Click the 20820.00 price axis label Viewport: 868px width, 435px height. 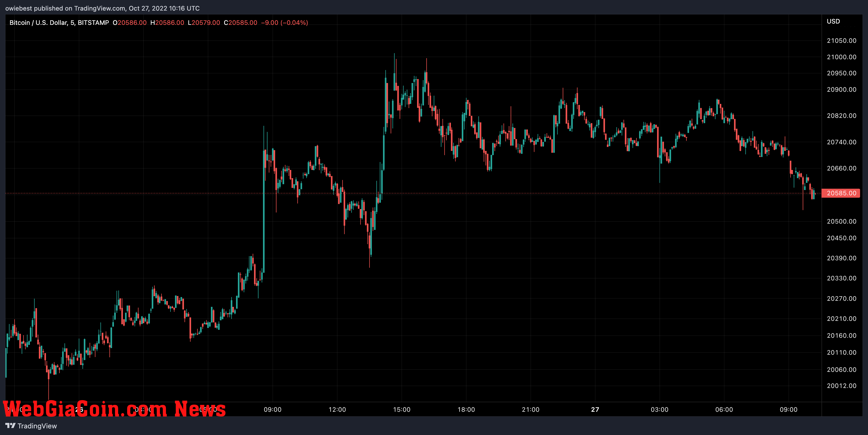pyautogui.click(x=841, y=115)
